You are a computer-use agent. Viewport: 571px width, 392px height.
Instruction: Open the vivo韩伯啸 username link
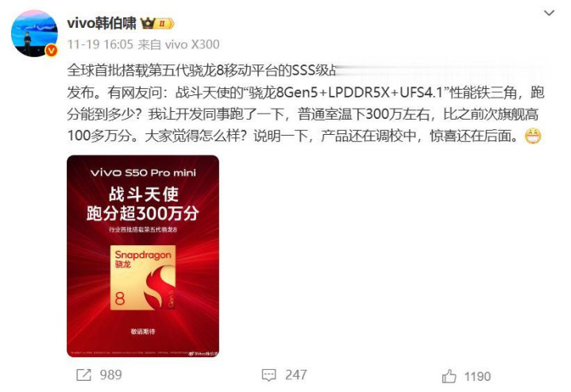(102, 23)
